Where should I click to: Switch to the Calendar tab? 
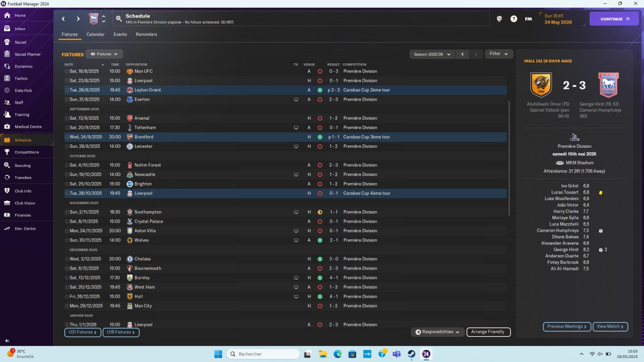[x=95, y=34]
